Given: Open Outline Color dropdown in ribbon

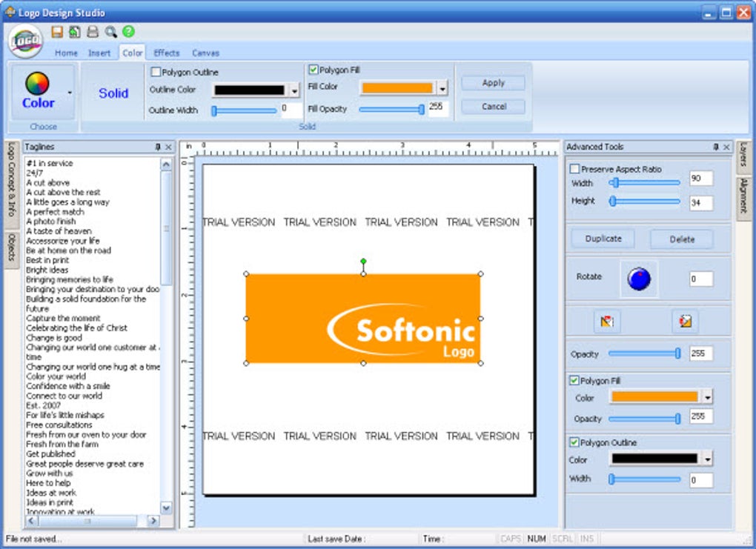Looking at the screenshot, I should [294, 90].
